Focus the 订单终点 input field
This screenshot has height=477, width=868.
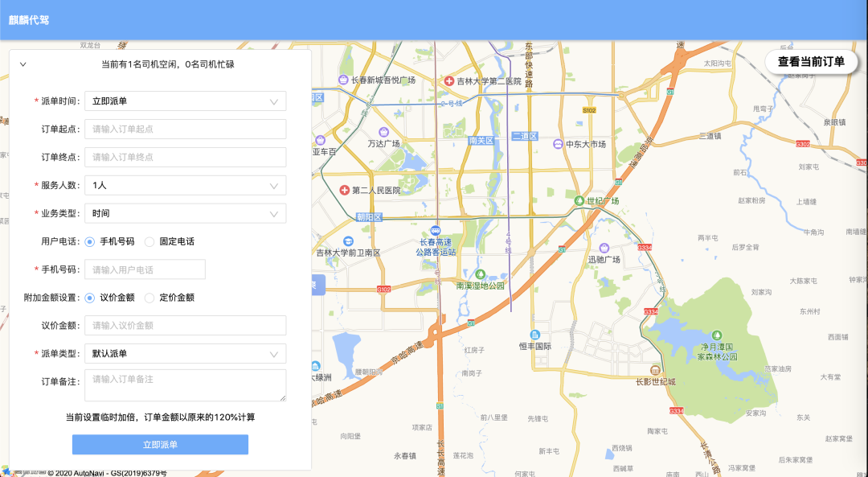pos(186,158)
